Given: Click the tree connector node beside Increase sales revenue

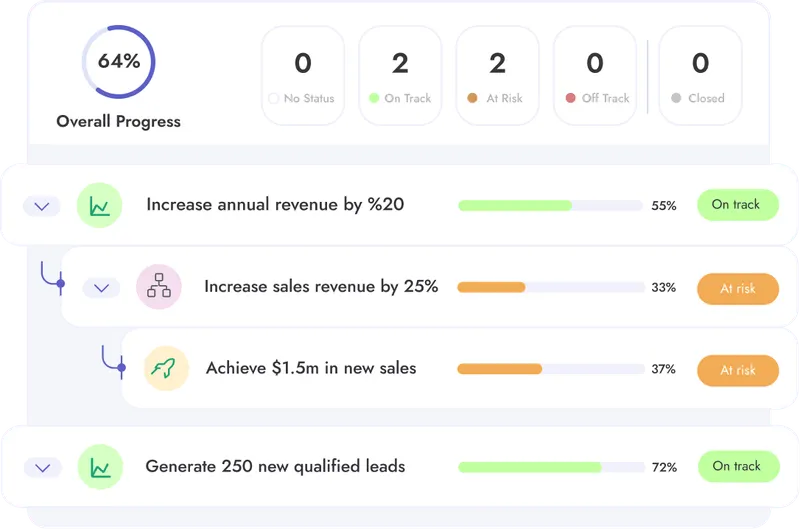Looking at the screenshot, I should click(x=61, y=283).
